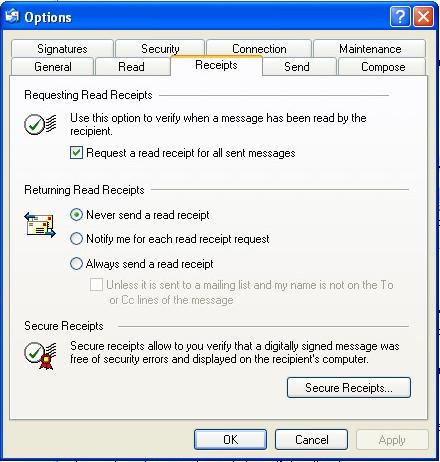Image resolution: width=440 pixels, height=462 pixels.
Task: Switch to the Signatures tab
Action: pos(62,49)
